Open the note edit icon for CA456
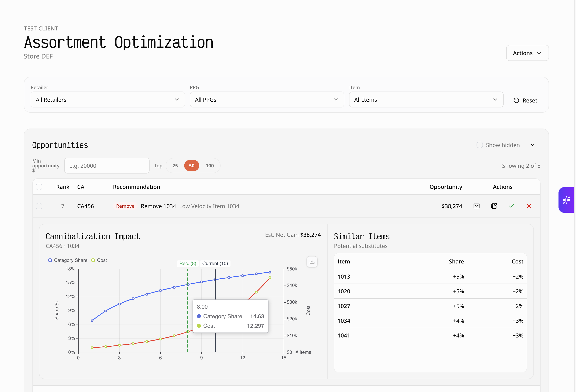 click(x=494, y=206)
